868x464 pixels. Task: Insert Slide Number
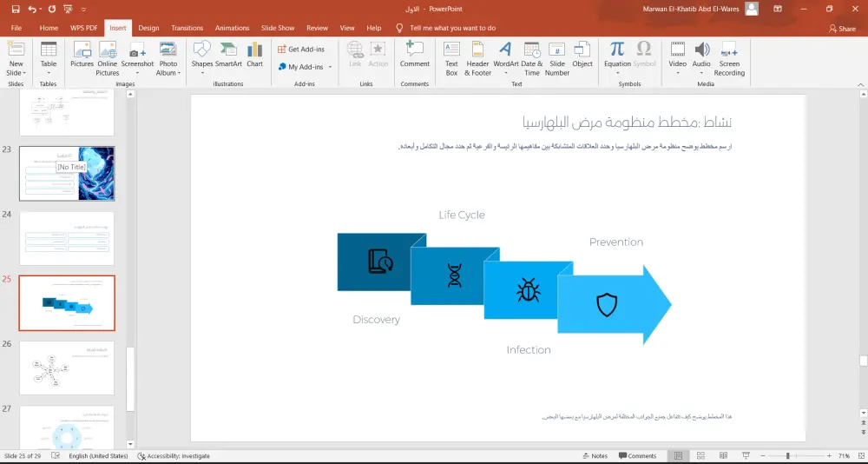[x=557, y=58]
